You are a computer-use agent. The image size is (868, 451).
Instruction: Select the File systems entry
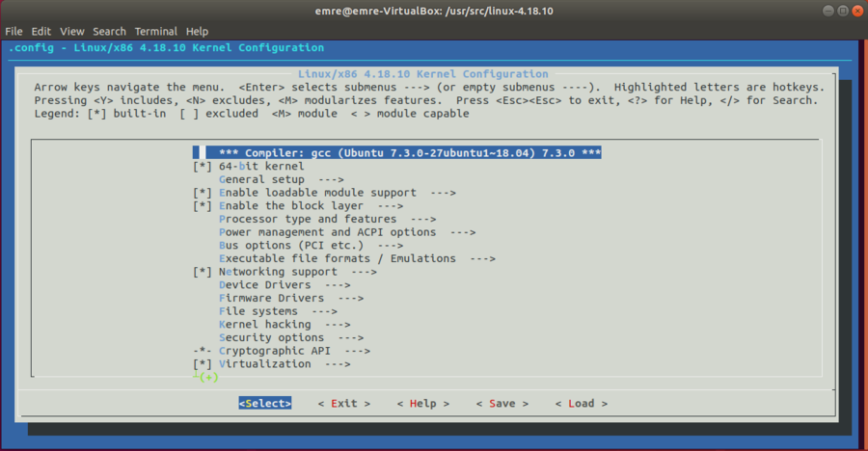[258, 311]
